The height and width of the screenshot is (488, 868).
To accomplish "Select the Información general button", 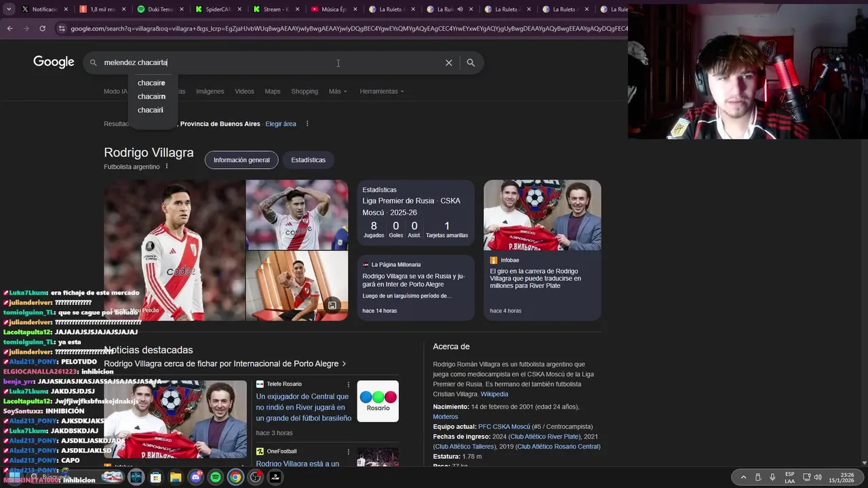I will click(x=241, y=160).
